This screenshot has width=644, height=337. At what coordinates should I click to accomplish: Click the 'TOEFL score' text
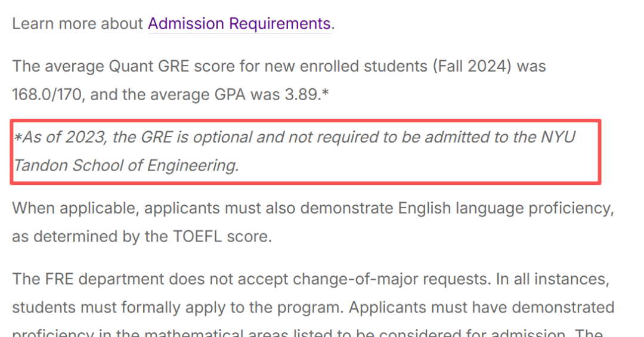coord(221,236)
